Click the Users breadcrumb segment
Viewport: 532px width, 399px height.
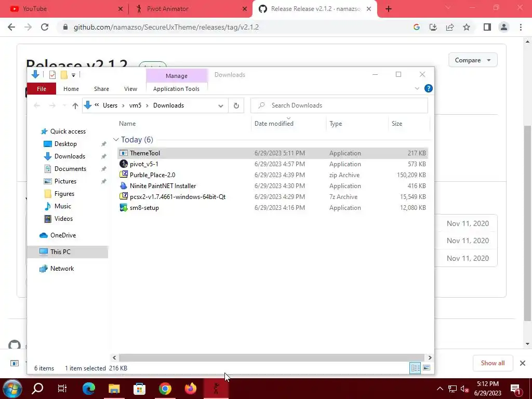[110, 105]
